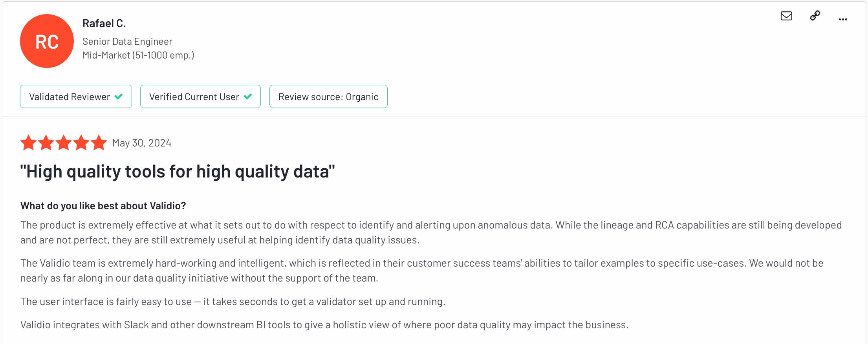The image size is (868, 344).
Task: Click the orange RC avatar
Action: point(47,41)
